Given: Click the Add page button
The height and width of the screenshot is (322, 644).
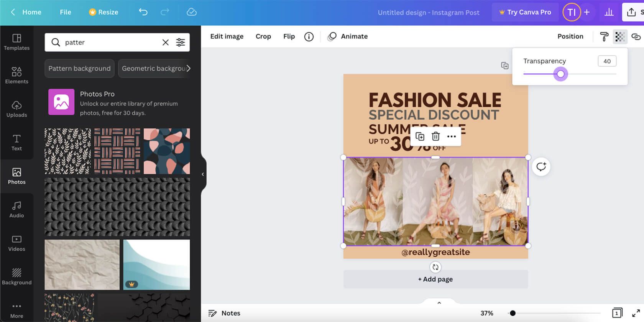Looking at the screenshot, I should (435, 279).
